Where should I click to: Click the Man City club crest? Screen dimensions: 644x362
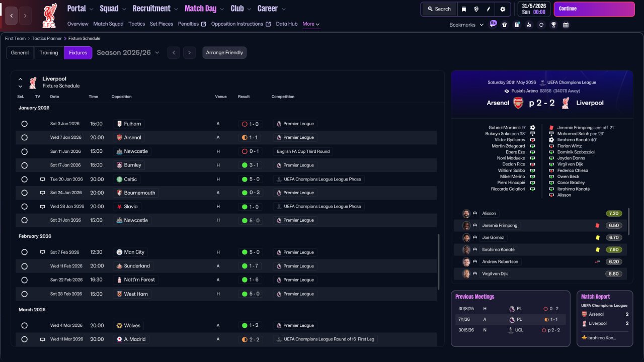click(119, 252)
